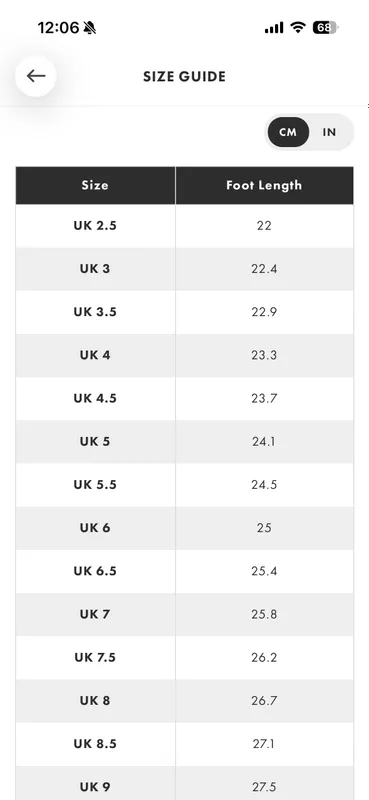Select the UK 2.5 size row
Image resolution: width=369 pixels, height=800 pixels.
184,226
